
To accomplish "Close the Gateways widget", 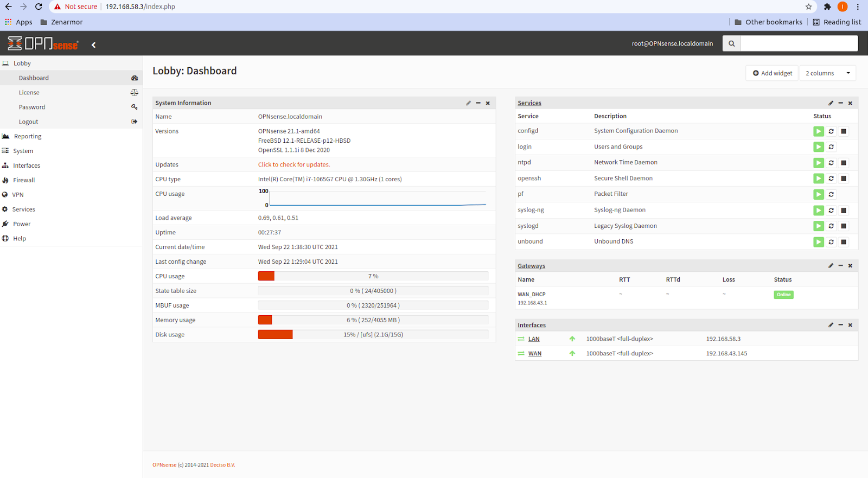I will click(850, 266).
